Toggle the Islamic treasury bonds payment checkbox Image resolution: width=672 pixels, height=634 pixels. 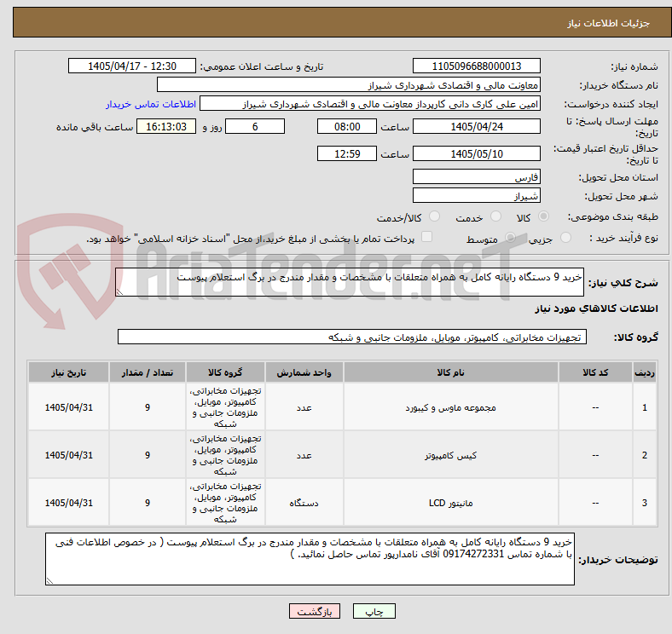point(427,236)
